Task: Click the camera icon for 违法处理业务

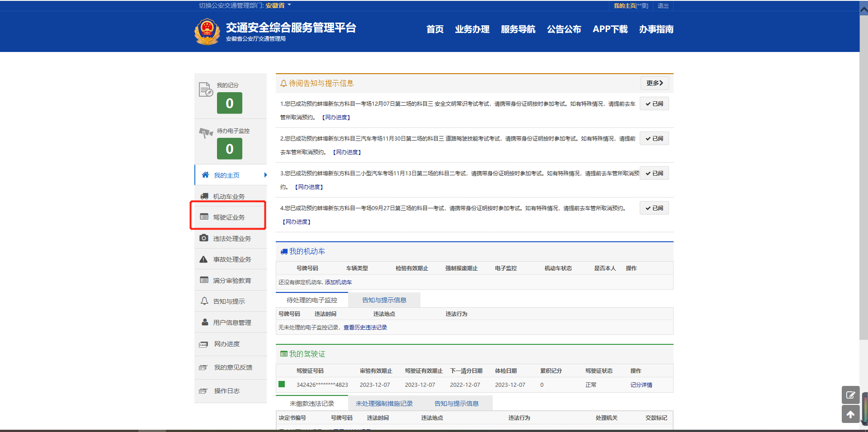Action: (204, 238)
